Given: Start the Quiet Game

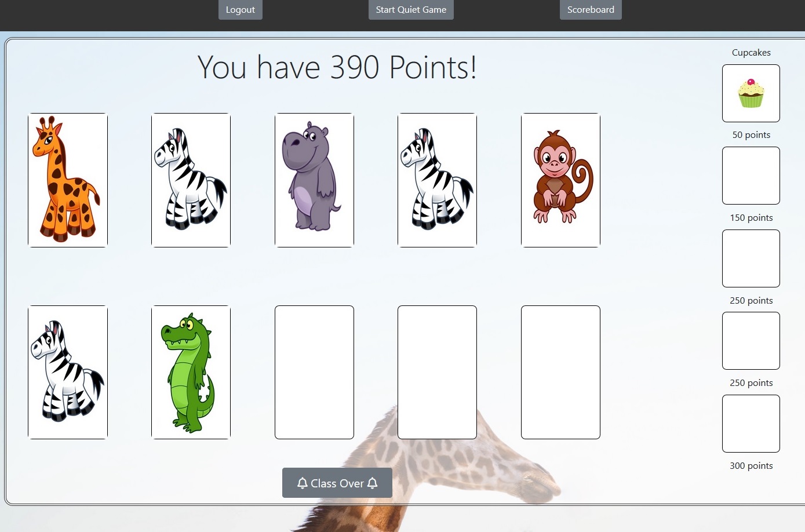Looking at the screenshot, I should 411,9.
